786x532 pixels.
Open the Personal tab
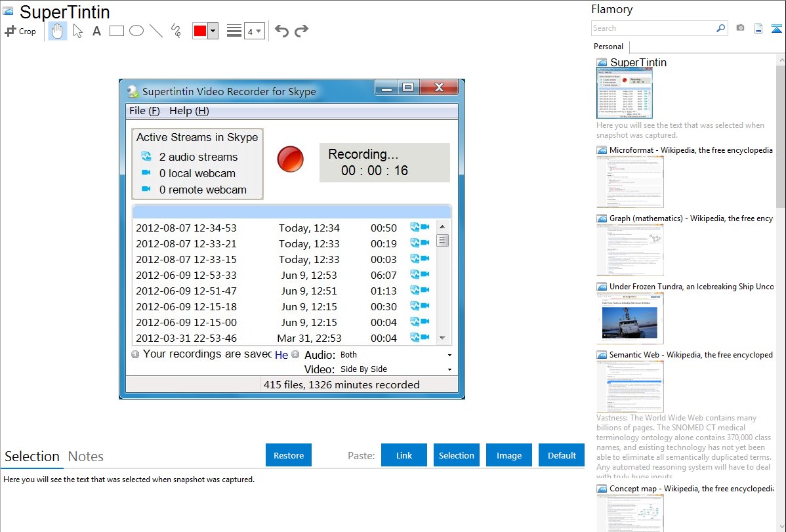pyautogui.click(x=608, y=47)
